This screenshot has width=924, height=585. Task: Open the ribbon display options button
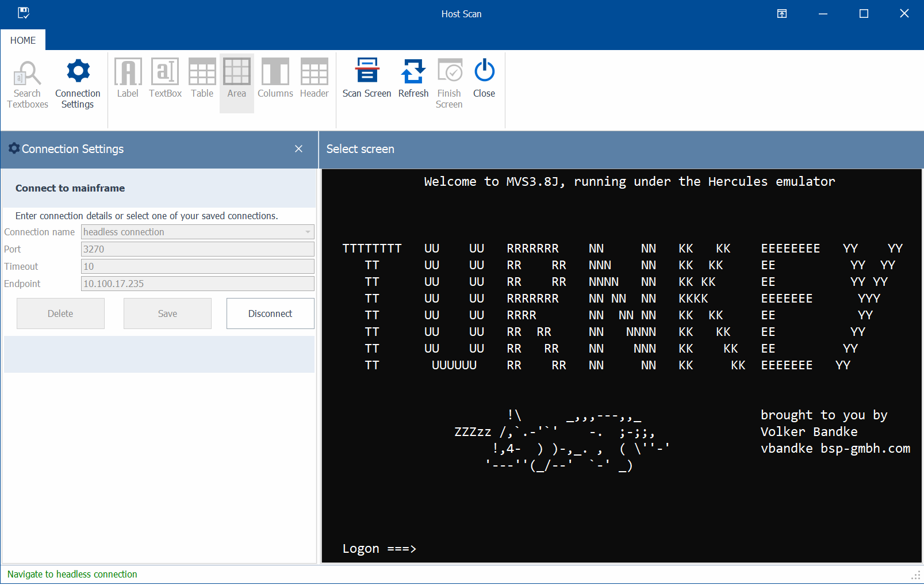click(782, 14)
